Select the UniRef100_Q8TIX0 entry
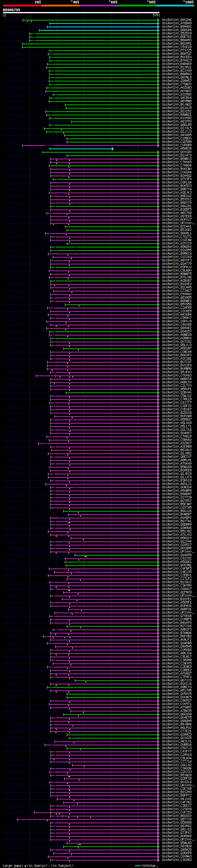Image resolution: width=197 pixels, height=868 pixels. pyautogui.click(x=177, y=819)
